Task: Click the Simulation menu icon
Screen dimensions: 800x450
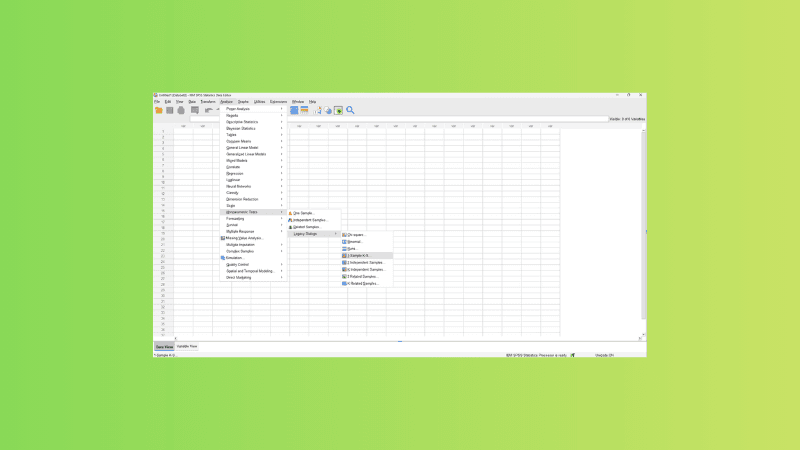Action: (x=223, y=258)
